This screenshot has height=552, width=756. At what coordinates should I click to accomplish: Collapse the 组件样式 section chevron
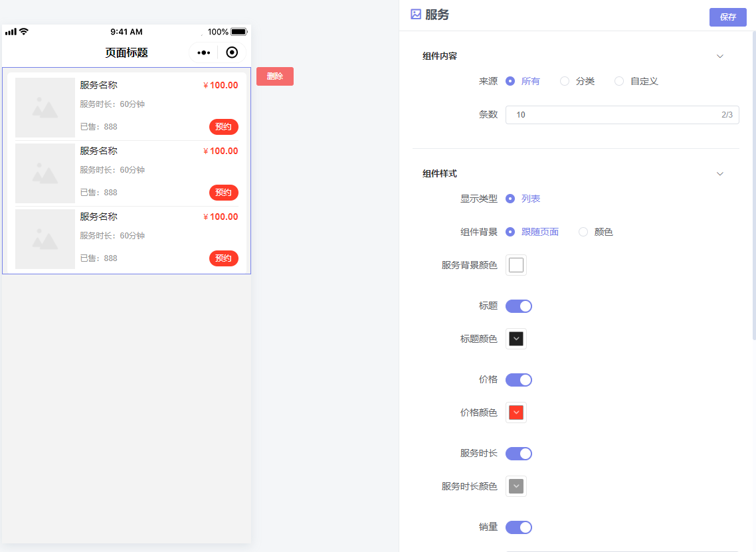720,174
